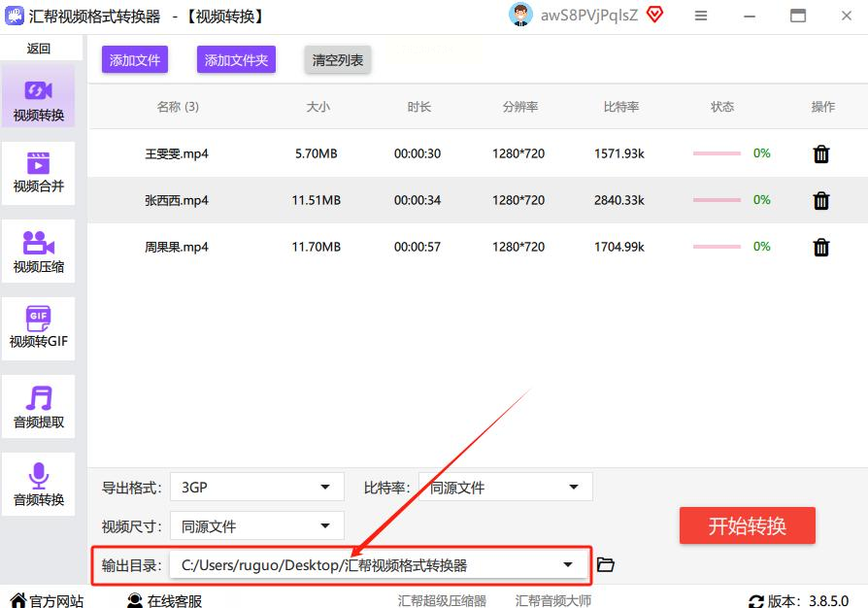Click the duration 00:00:34
868x608 pixels.
click(417, 200)
